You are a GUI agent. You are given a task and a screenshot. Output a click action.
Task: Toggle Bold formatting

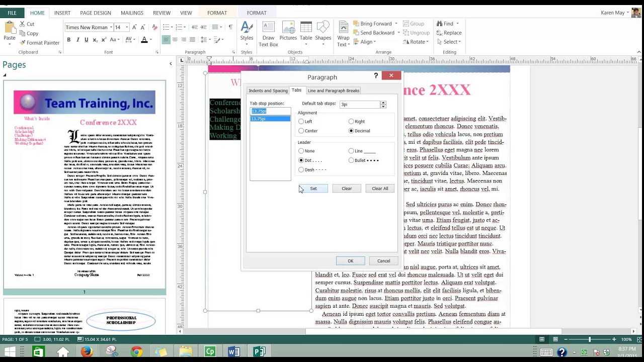point(68,40)
